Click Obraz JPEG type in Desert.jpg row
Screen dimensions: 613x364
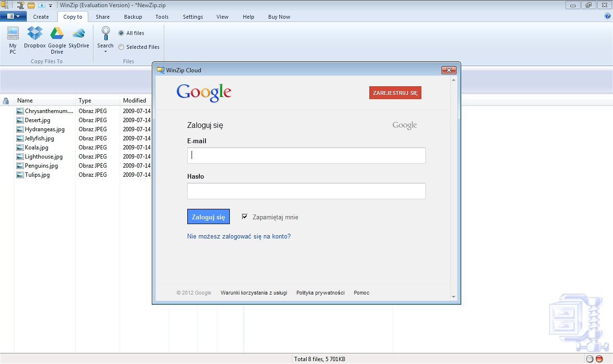tap(93, 120)
